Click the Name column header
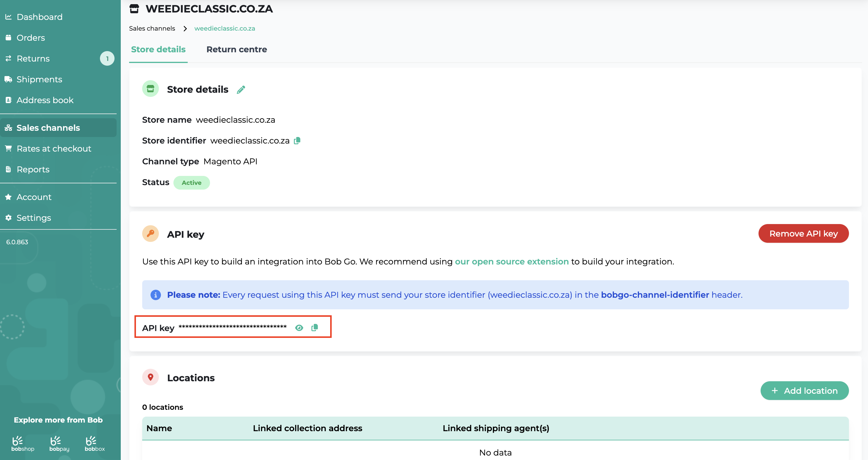The height and width of the screenshot is (460, 868). pos(159,429)
